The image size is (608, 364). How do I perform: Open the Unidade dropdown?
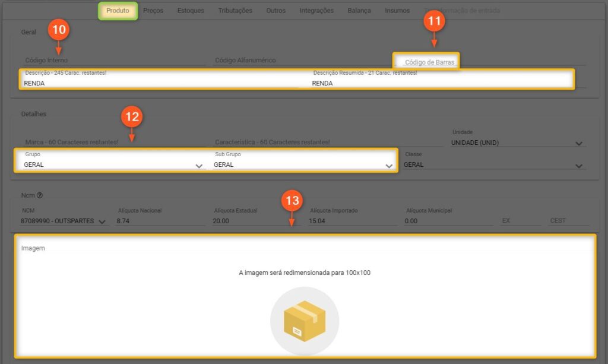(x=579, y=143)
